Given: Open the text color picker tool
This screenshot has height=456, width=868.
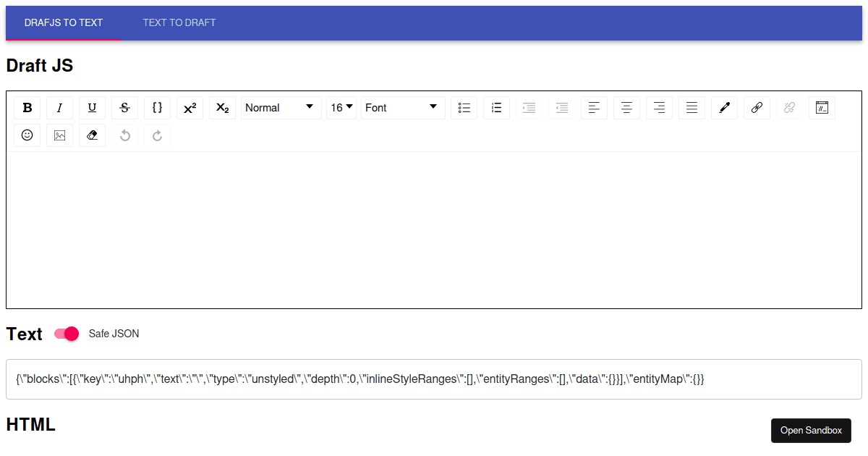Looking at the screenshot, I should point(724,107).
